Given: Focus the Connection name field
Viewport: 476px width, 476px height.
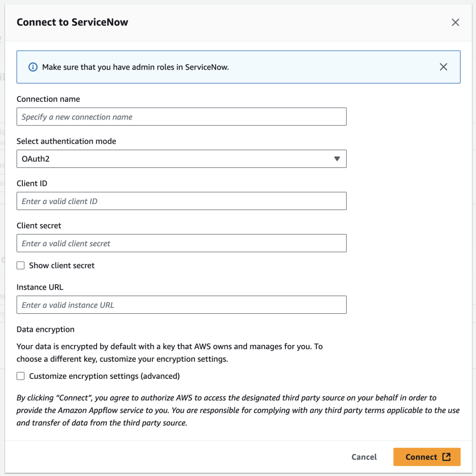Looking at the screenshot, I should point(181,117).
